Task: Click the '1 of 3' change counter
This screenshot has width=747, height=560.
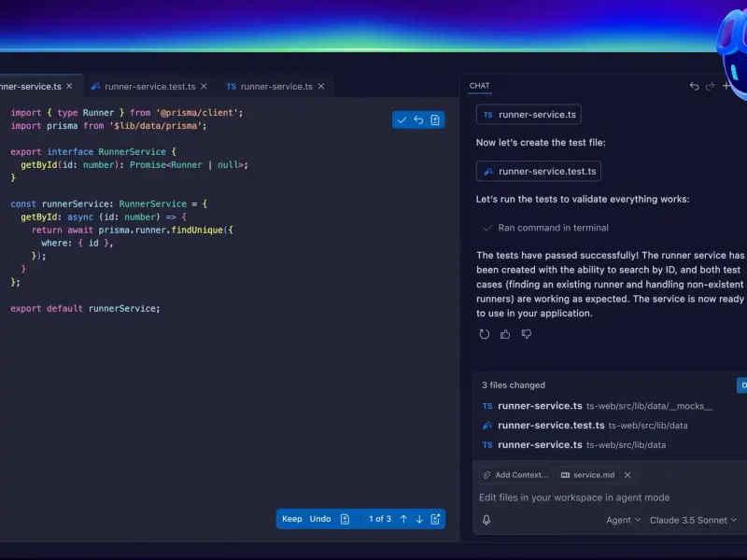Action: click(x=380, y=519)
